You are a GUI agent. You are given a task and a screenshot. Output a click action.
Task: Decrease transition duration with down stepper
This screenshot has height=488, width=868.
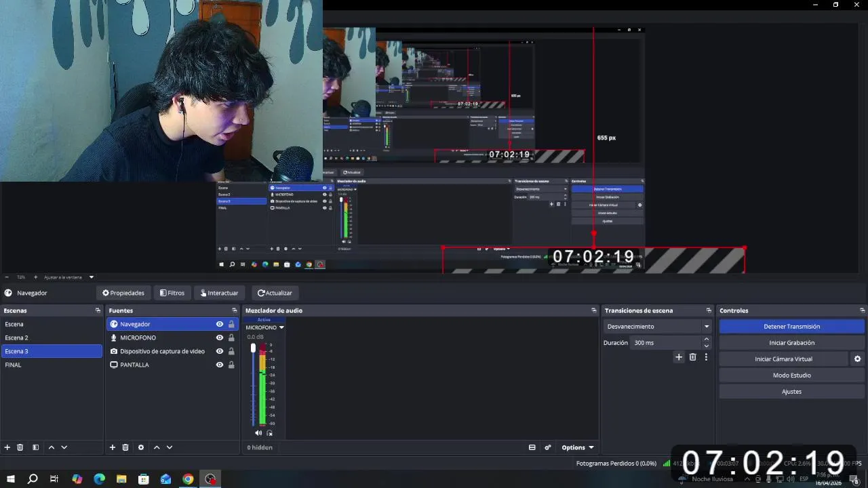pyautogui.click(x=706, y=346)
